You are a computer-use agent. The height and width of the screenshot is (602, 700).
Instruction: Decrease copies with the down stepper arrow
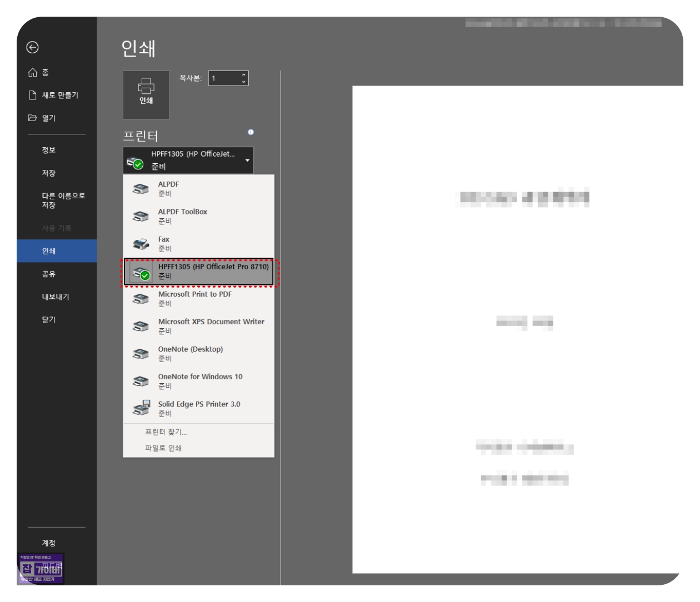[x=243, y=82]
